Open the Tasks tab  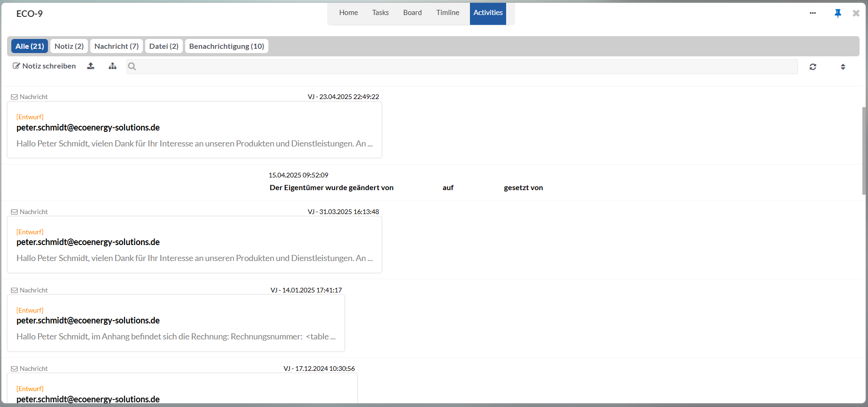380,13
